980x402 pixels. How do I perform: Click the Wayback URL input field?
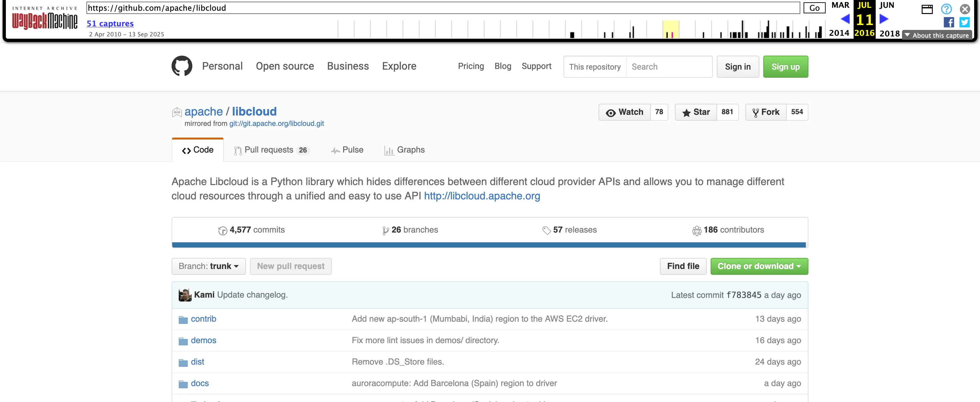point(443,8)
